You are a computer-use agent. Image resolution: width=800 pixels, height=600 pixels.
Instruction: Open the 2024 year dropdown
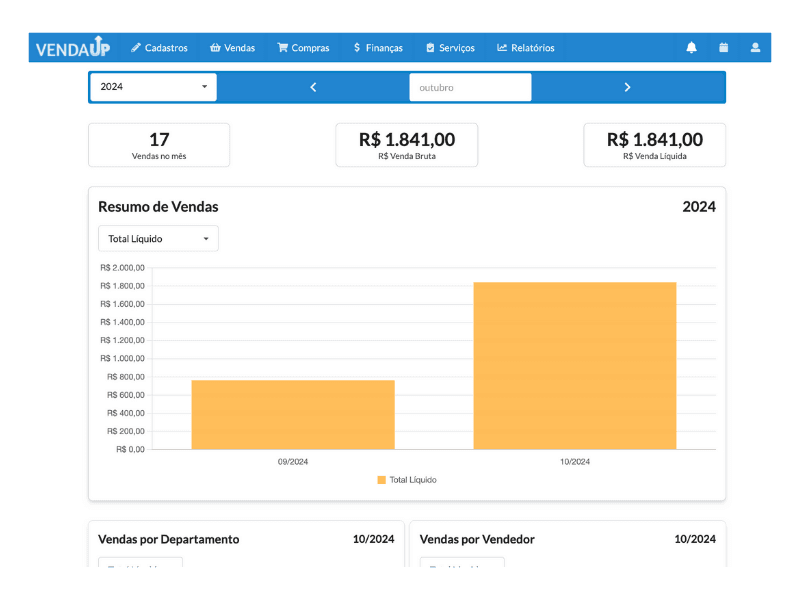(x=152, y=87)
